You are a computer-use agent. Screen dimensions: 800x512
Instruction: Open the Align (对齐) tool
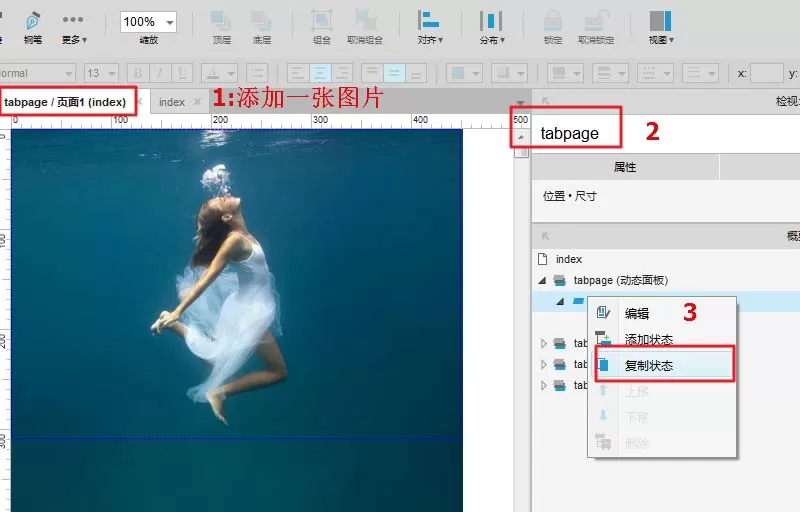point(430,28)
